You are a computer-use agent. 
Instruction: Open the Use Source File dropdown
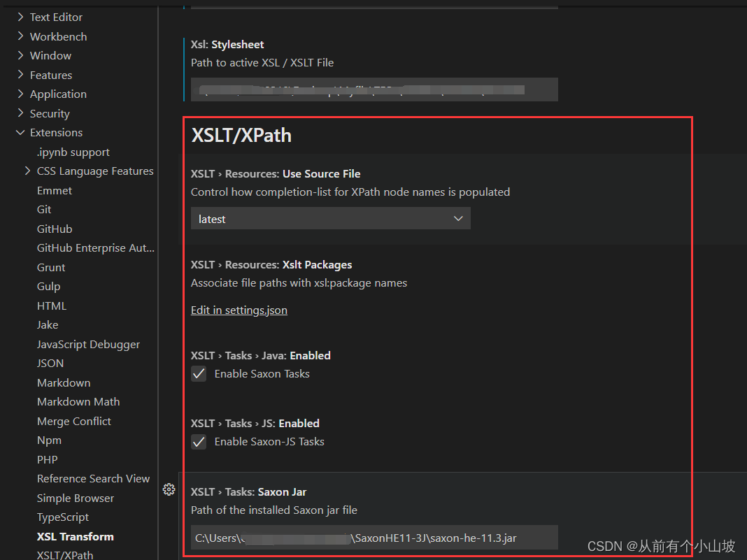pos(330,218)
